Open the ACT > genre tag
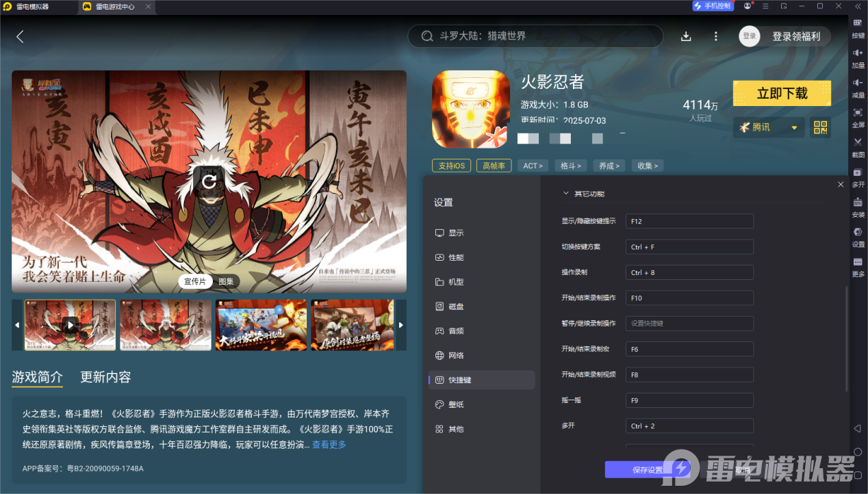 point(533,166)
